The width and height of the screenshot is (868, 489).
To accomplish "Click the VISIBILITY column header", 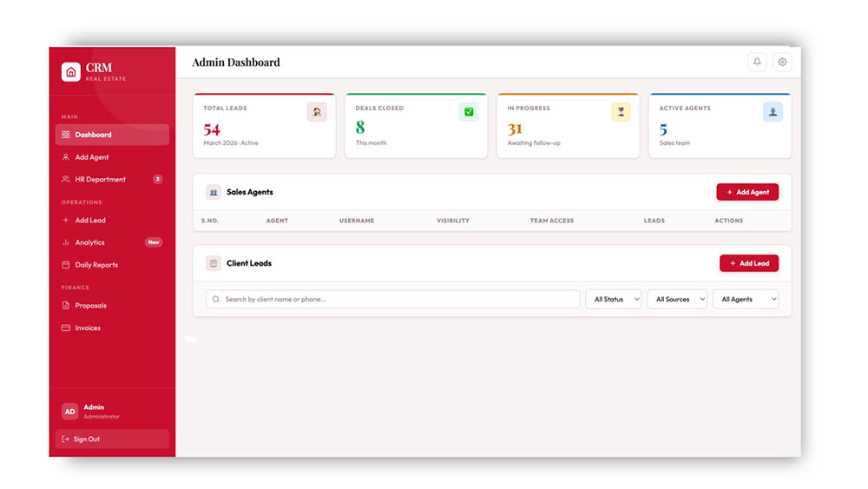I will coord(453,221).
